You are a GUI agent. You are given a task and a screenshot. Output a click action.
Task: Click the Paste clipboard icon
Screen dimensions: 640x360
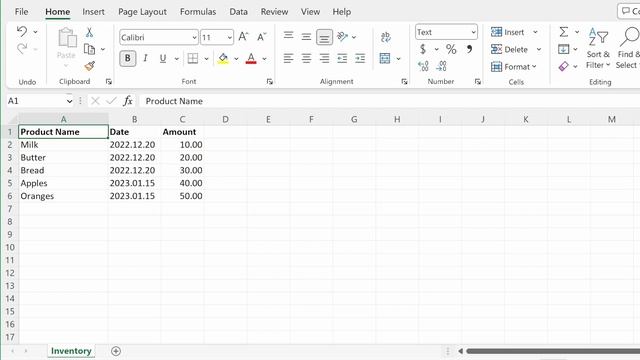(x=67, y=38)
